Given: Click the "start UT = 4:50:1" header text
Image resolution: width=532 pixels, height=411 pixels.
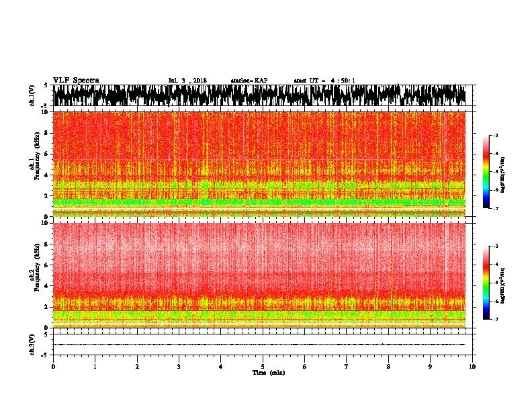Looking at the screenshot, I should (x=324, y=81).
